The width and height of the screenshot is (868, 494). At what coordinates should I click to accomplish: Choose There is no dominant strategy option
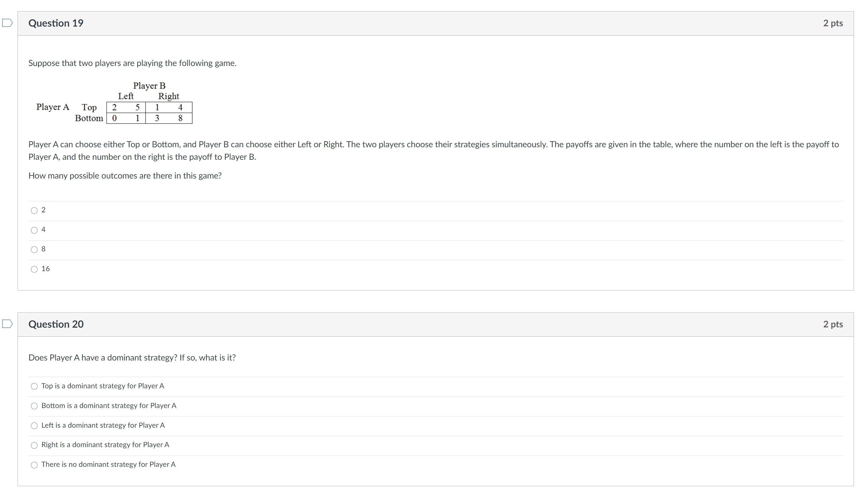pyautogui.click(x=34, y=465)
